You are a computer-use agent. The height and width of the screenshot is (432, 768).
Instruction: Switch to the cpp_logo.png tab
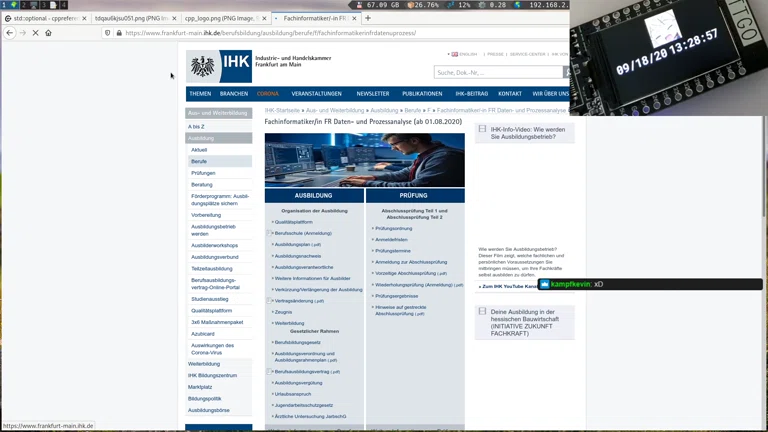(220, 18)
